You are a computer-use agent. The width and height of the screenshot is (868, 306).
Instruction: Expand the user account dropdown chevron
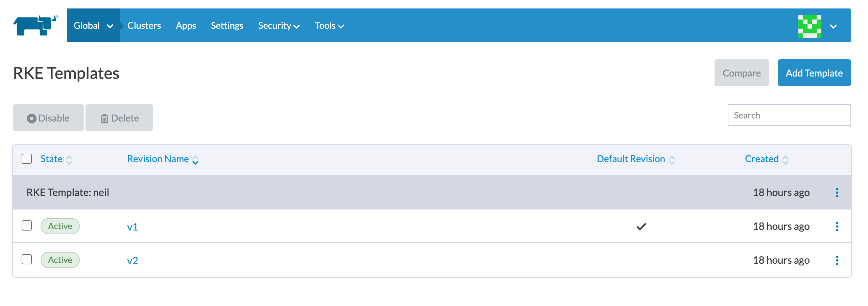point(834,26)
